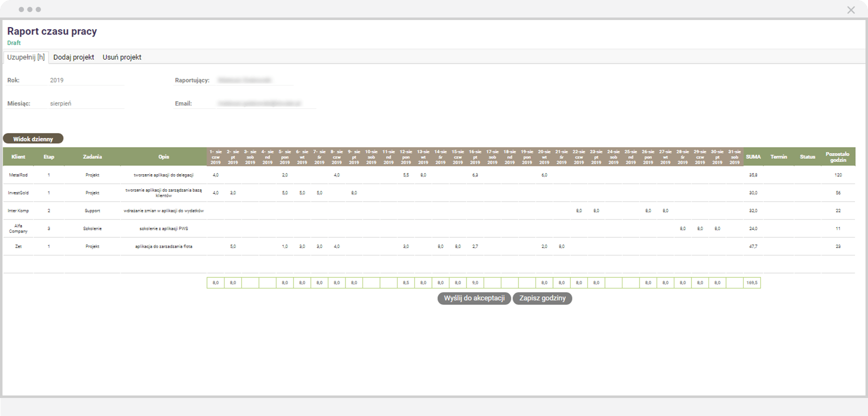
Task: Click the Status column header
Action: coord(807,157)
